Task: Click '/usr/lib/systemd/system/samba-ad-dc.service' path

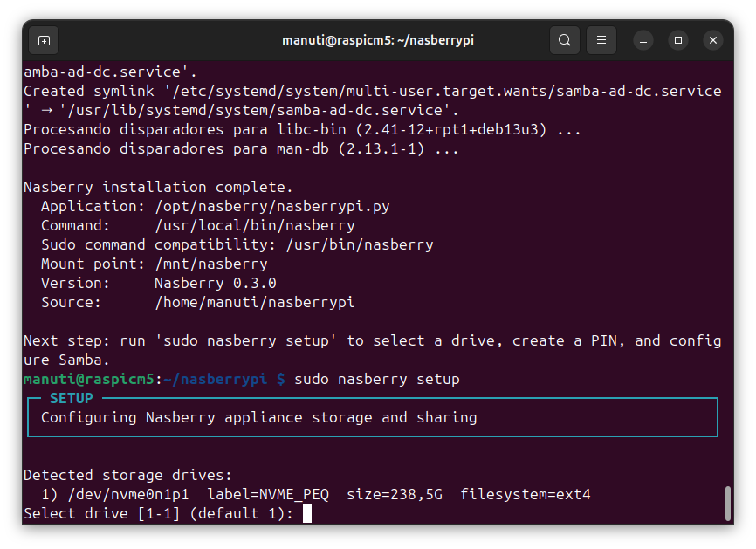Action: click(255, 110)
